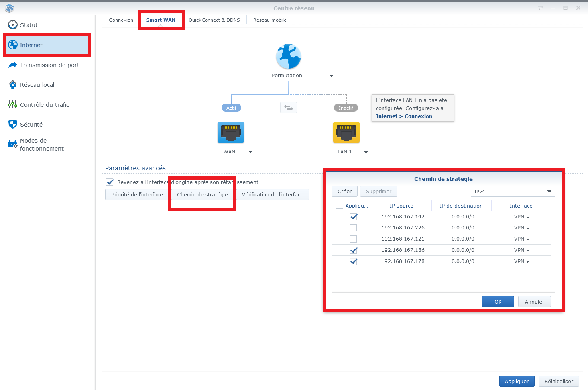Check the rule for 192.168.167.226

point(353,228)
